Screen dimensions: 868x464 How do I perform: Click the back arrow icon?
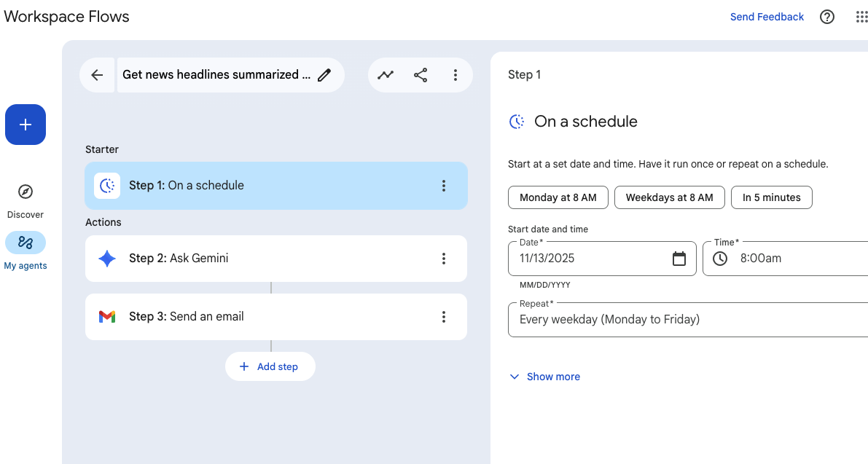97,75
